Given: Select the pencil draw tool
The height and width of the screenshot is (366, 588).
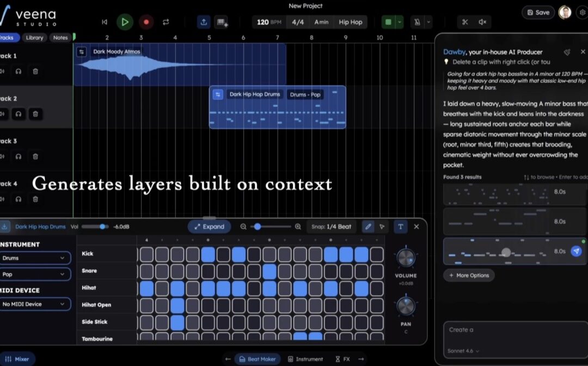Looking at the screenshot, I should [368, 227].
